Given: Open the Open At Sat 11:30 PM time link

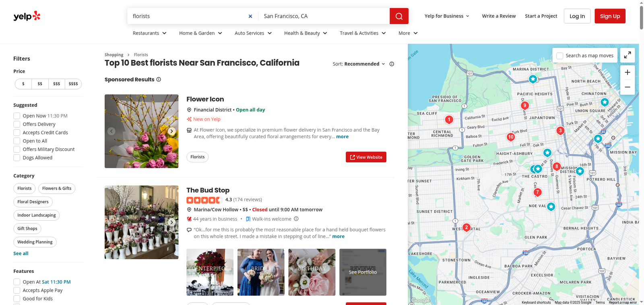Looking at the screenshot, I should point(56,282).
